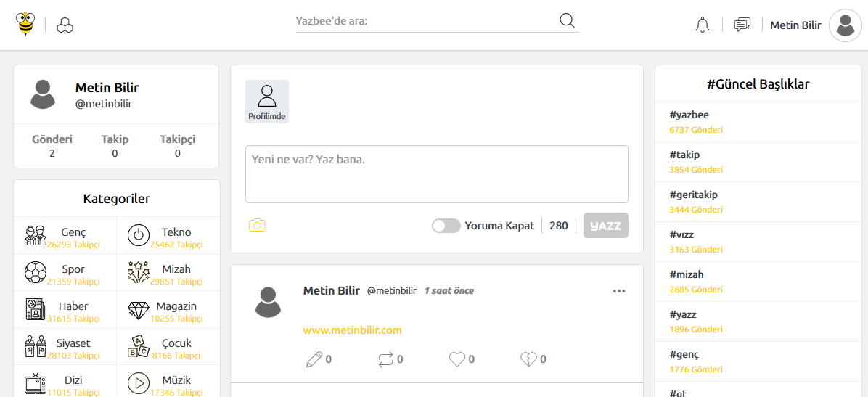868x397 pixels.
Task: Open notifications bell
Action: point(703,25)
